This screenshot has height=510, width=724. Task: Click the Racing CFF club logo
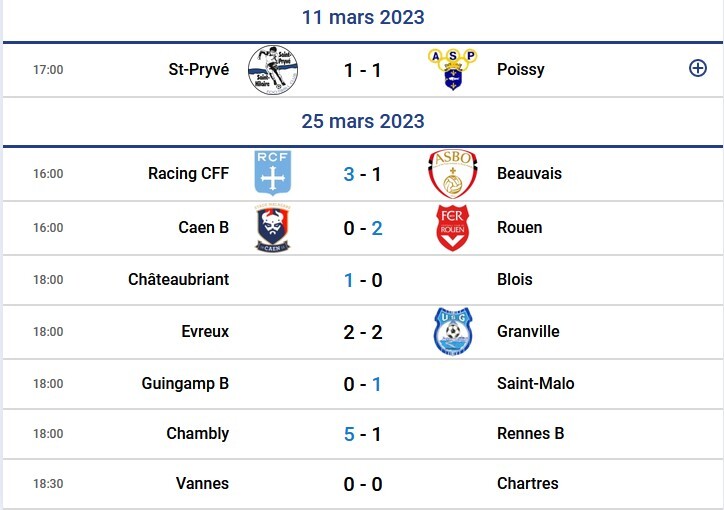coord(273,174)
